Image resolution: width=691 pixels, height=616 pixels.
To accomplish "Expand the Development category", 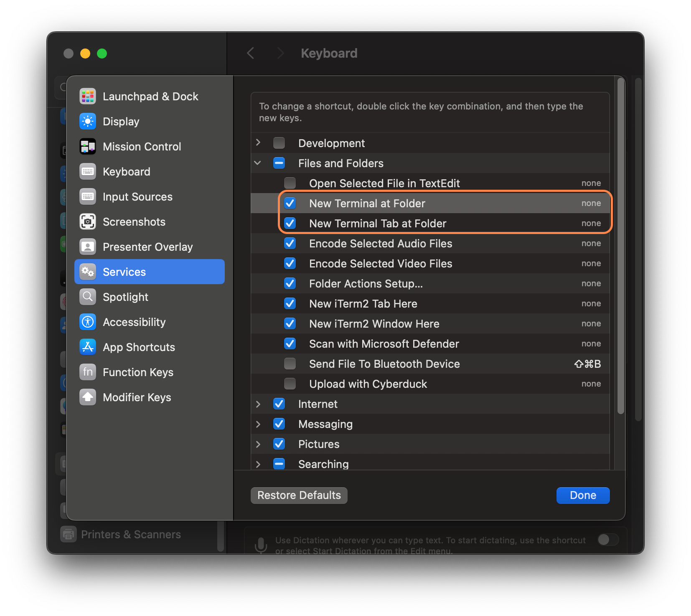I will click(258, 143).
